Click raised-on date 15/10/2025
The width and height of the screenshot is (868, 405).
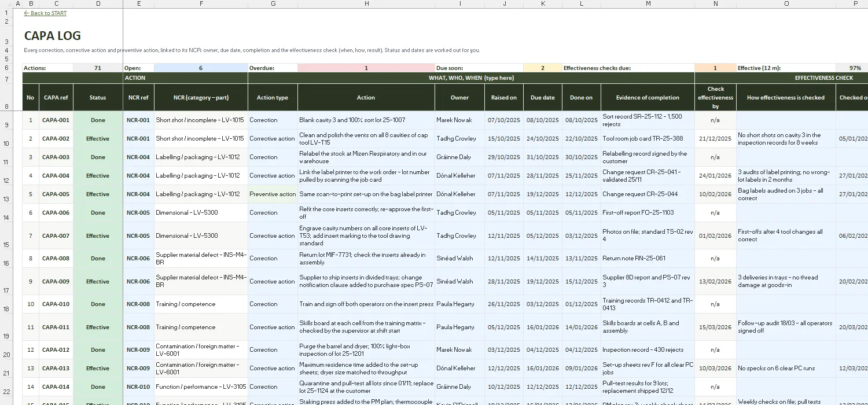coord(504,138)
